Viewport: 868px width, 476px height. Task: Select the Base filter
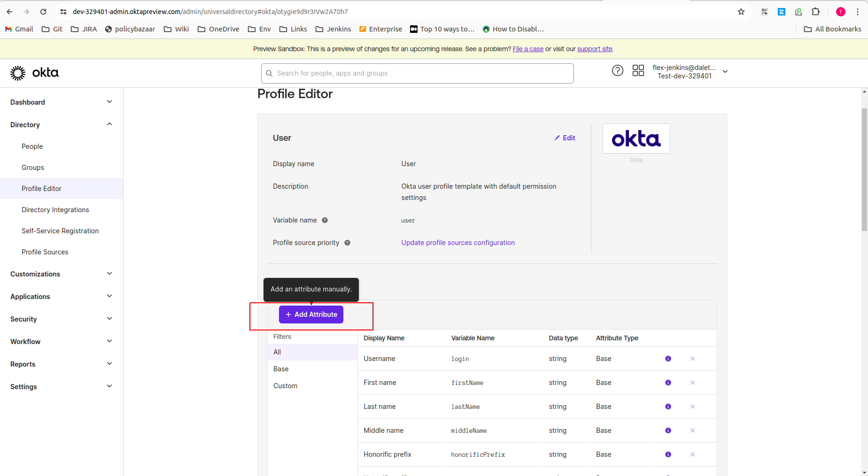(312, 369)
